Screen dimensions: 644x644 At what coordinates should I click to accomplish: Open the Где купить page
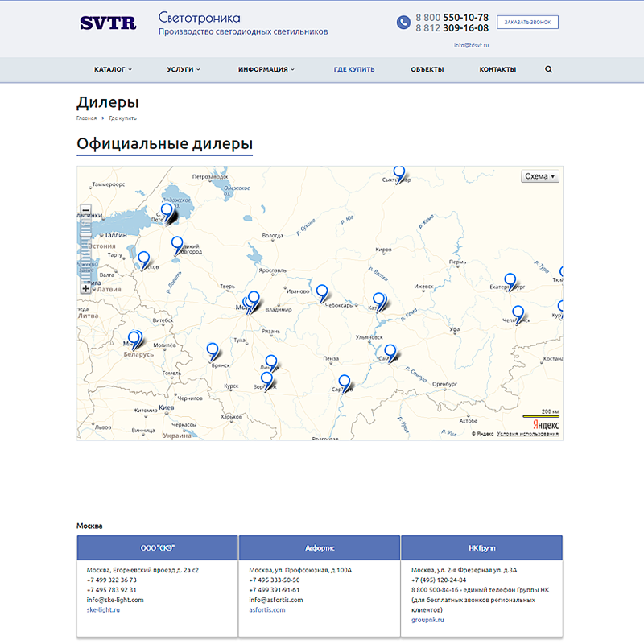(x=354, y=69)
